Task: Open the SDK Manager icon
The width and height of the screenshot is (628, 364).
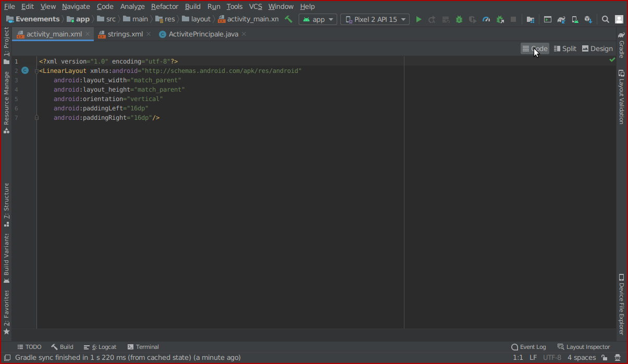Action: (588, 19)
